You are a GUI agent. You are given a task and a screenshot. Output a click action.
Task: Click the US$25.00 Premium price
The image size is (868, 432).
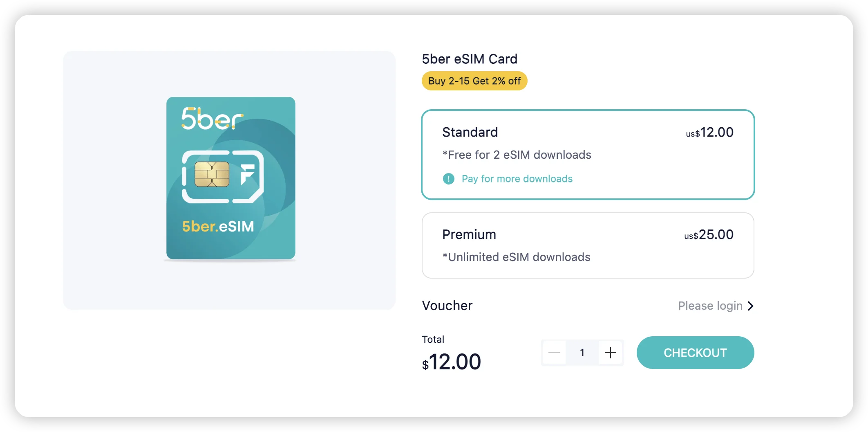709,235
